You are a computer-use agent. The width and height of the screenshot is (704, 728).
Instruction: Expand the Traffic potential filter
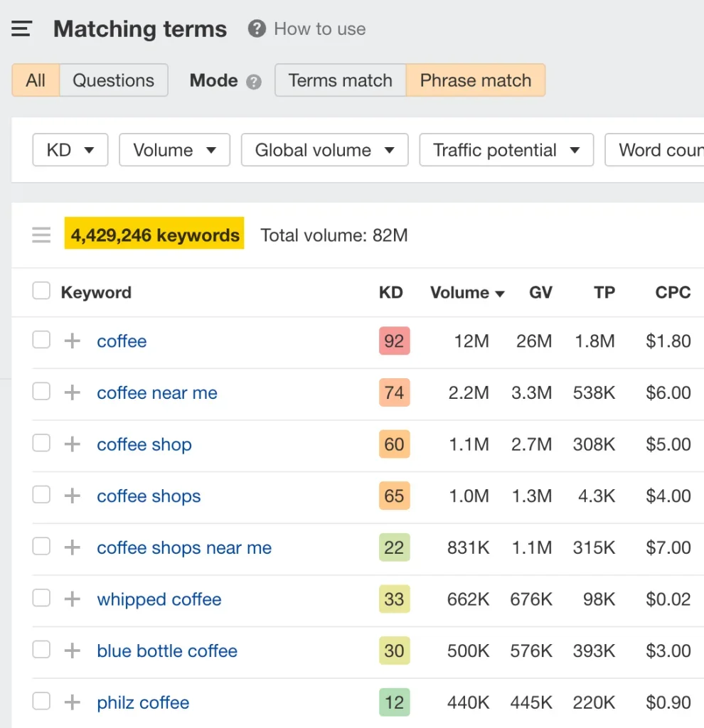(x=506, y=150)
